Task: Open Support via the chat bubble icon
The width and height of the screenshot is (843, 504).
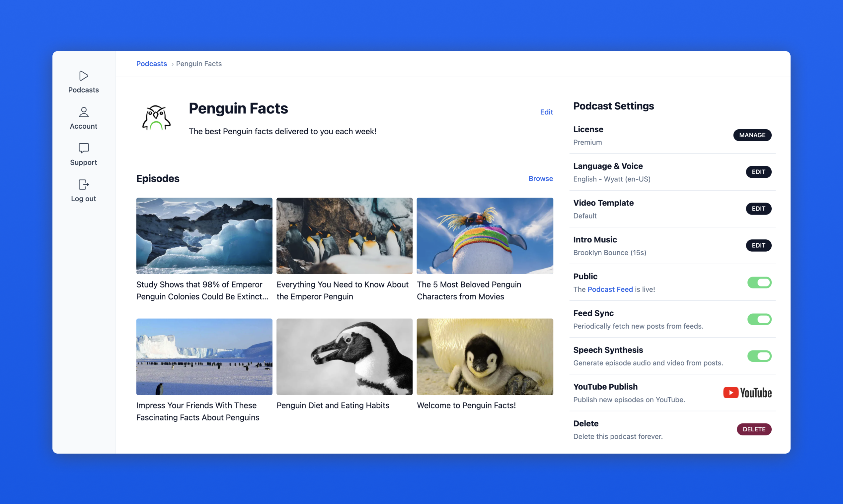Action: pyautogui.click(x=84, y=149)
